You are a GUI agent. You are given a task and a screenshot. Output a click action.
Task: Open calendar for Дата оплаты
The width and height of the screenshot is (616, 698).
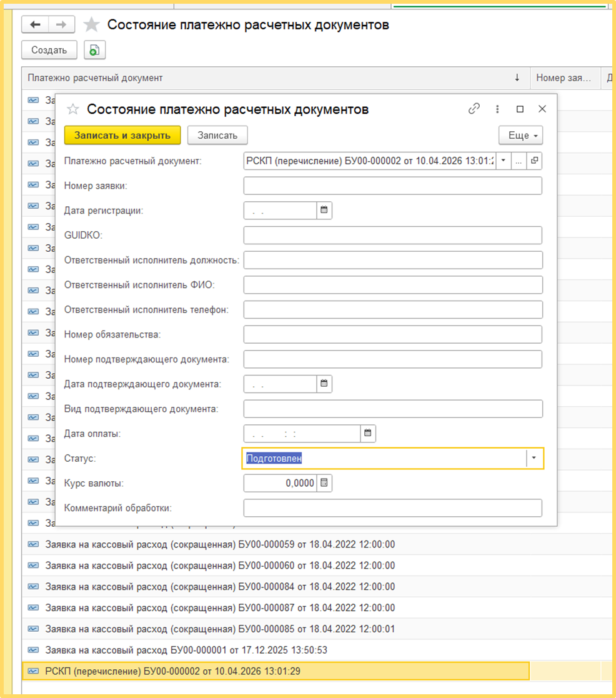[x=367, y=434]
